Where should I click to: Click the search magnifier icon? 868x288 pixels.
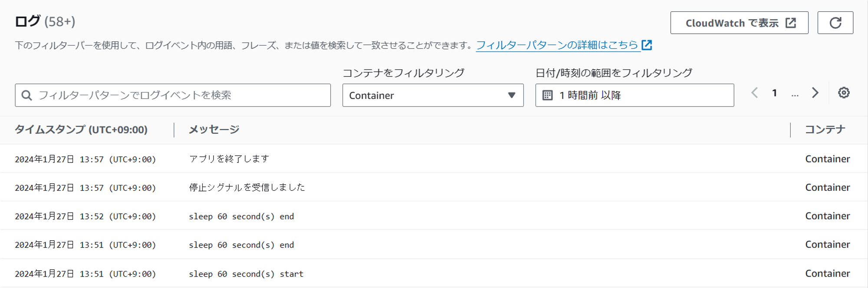pyautogui.click(x=26, y=96)
